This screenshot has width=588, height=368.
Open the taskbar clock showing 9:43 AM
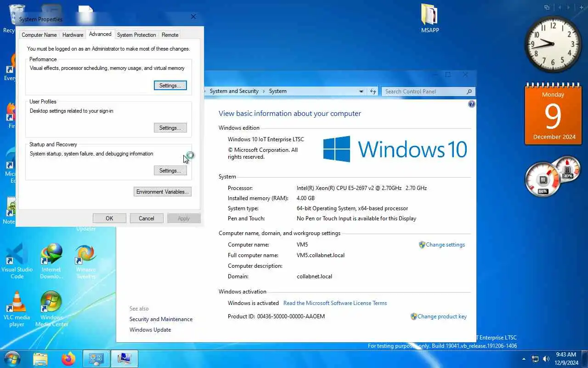[566, 358]
